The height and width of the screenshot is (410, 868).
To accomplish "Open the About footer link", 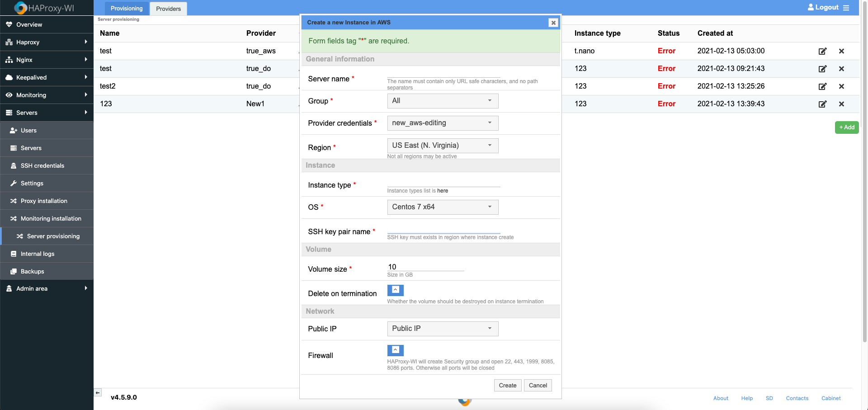I will click(721, 398).
